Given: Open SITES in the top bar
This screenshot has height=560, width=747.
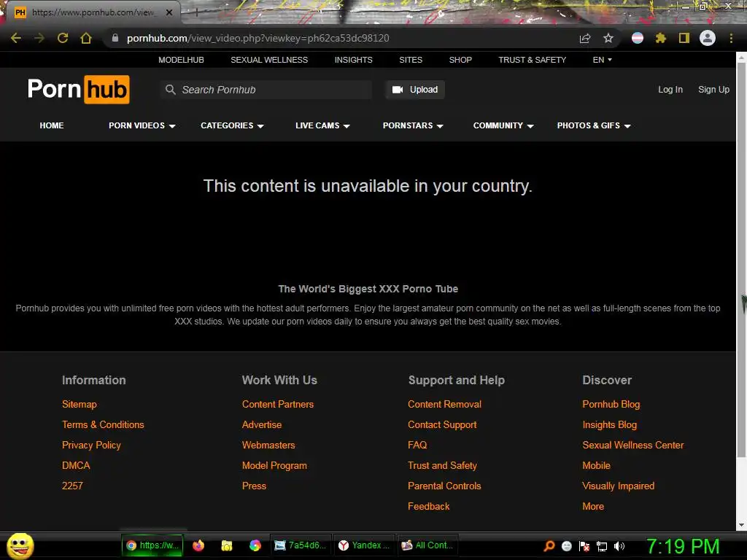Looking at the screenshot, I should click(x=411, y=60).
